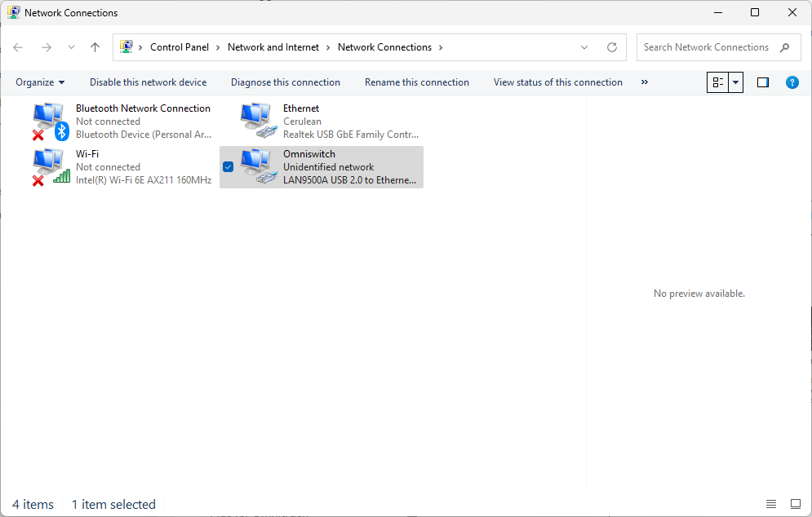This screenshot has height=517, width=812.
Task: Expand the view options dropdown arrow
Action: pos(735,82)
